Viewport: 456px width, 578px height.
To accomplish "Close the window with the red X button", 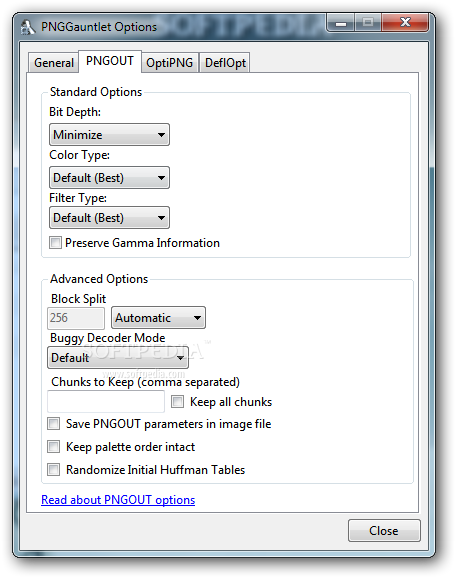I will 405,23.
